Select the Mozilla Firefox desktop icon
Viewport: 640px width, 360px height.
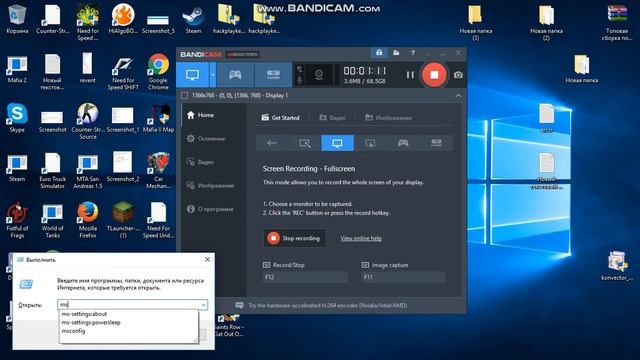pos(88,220)
